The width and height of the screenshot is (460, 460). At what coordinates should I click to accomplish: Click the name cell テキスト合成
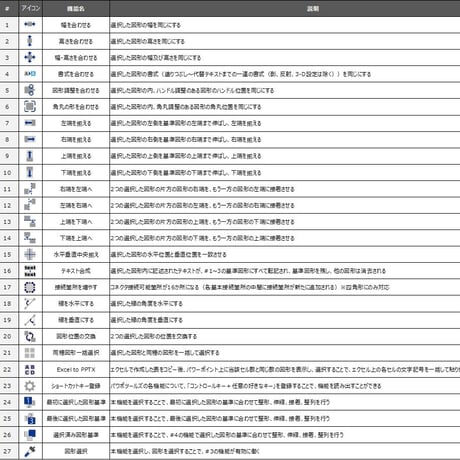[x=76, y=271]
